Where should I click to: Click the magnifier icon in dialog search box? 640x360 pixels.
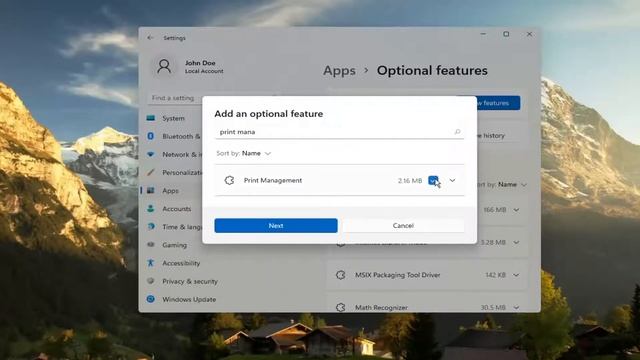(457, 132)
